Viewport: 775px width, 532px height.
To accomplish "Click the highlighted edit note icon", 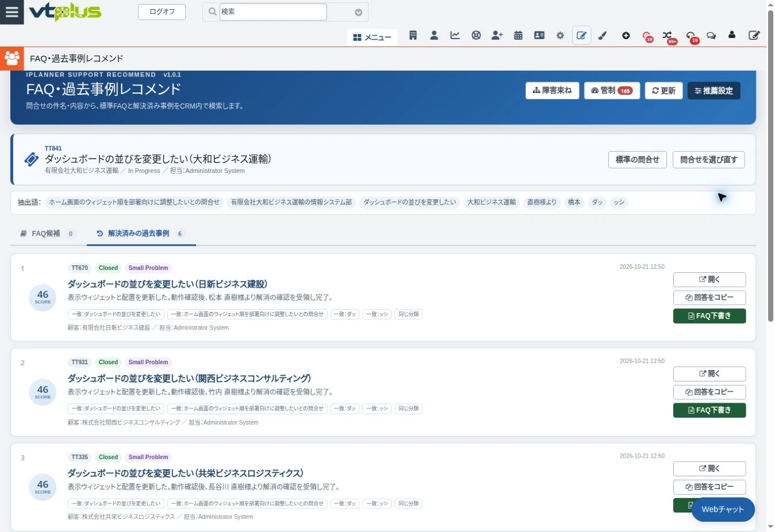I will 582,36.
